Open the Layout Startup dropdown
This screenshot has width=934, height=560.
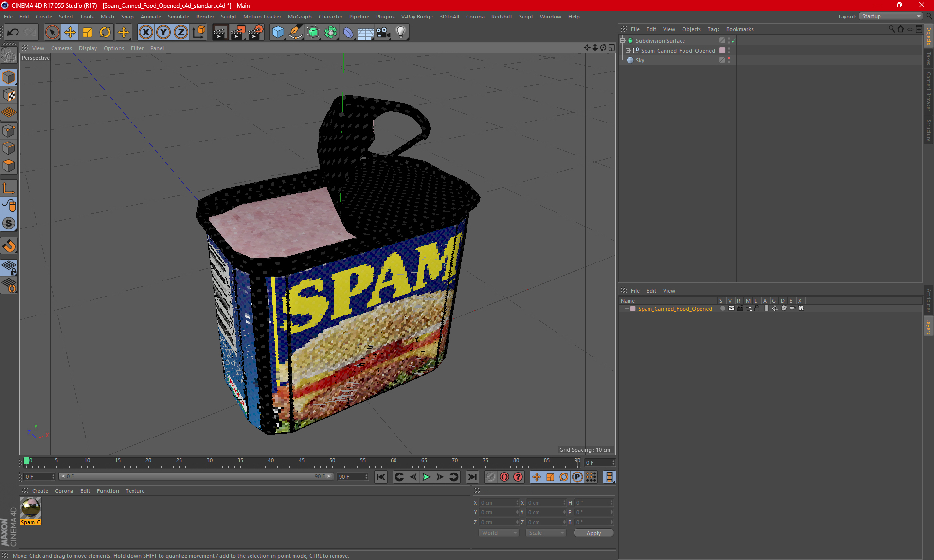point(891,16)
